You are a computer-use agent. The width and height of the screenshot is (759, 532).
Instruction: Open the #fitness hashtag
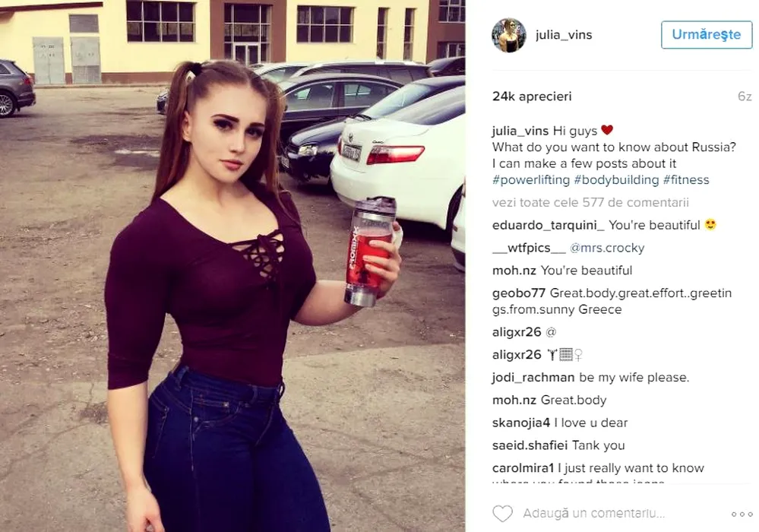pyautogui.click(x=686, y=180)
